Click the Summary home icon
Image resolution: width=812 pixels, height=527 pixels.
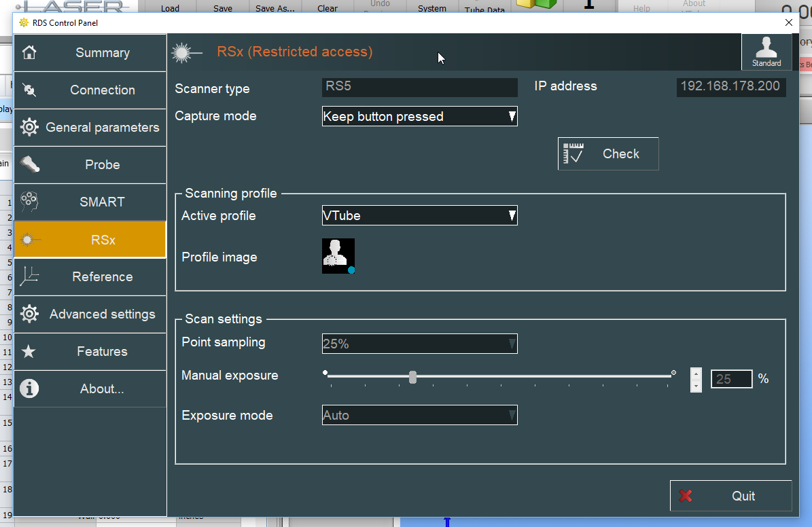coord(29,53)
